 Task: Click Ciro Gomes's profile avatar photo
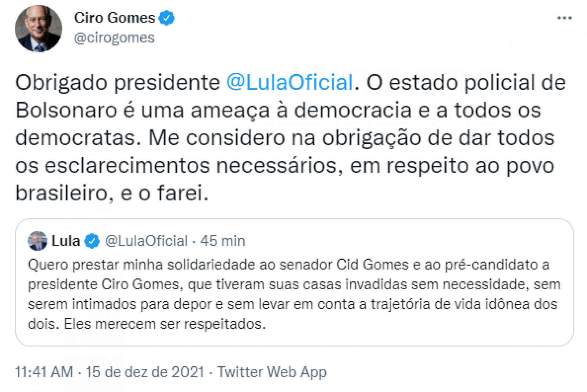(x=39, y=29)
